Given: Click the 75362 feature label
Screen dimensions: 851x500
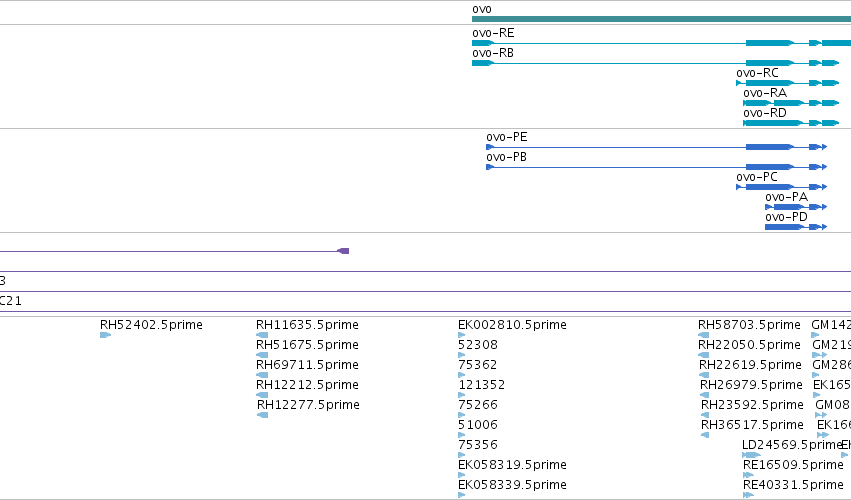Looking at the screenshot, I should click(x=478, y=365).
